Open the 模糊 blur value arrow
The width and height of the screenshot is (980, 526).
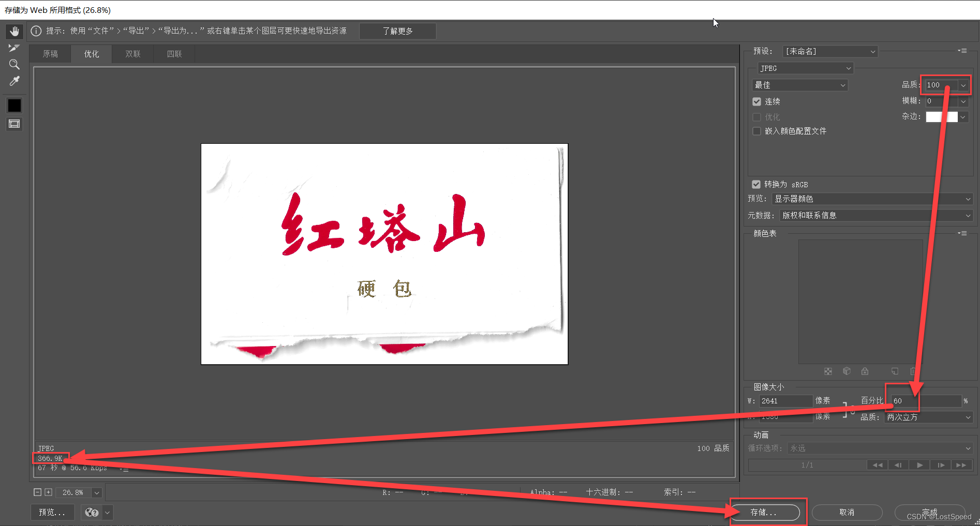tap(963, 101)
